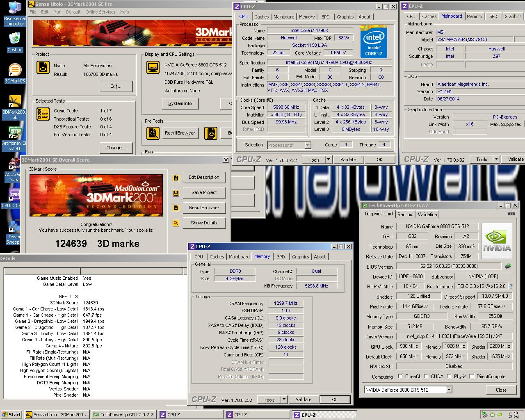
Task: Click the Project icon in 3DMark window
Action: [43, 68]
